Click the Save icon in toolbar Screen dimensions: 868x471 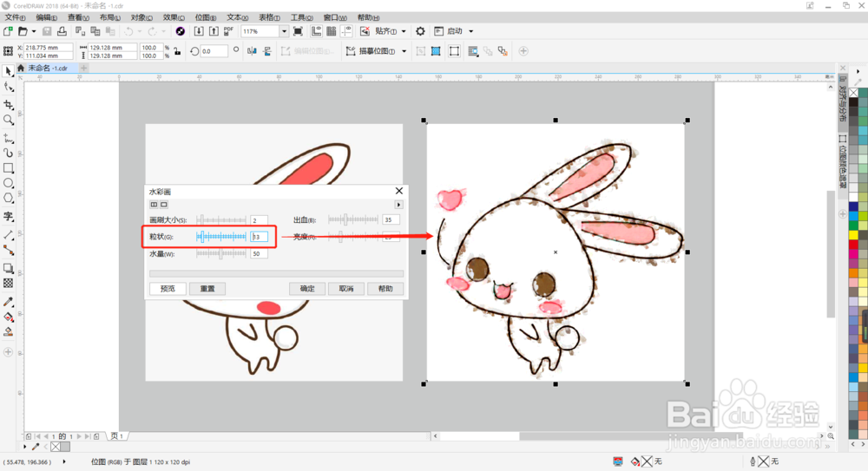click(47, 31)
